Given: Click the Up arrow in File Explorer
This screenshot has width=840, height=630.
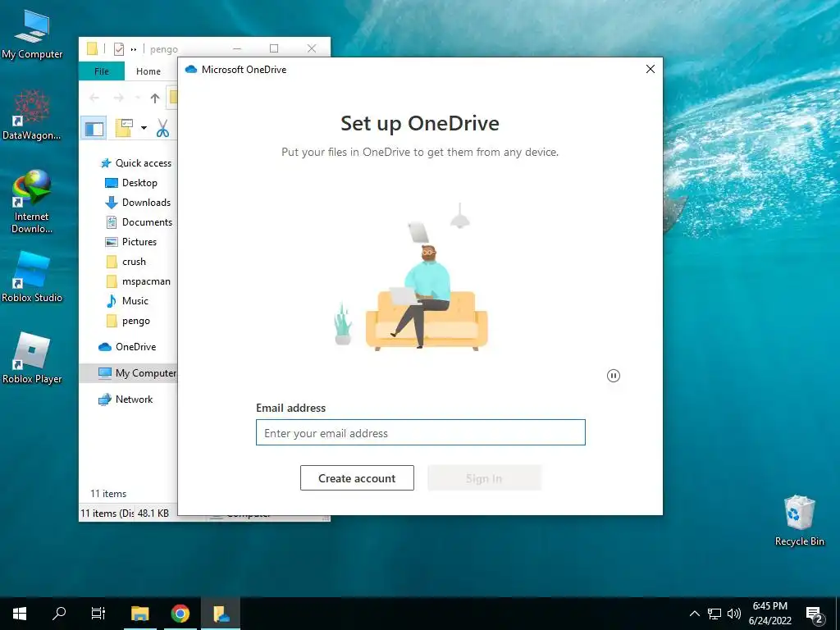Looking at the screenshot, I should tap(155, 98).
